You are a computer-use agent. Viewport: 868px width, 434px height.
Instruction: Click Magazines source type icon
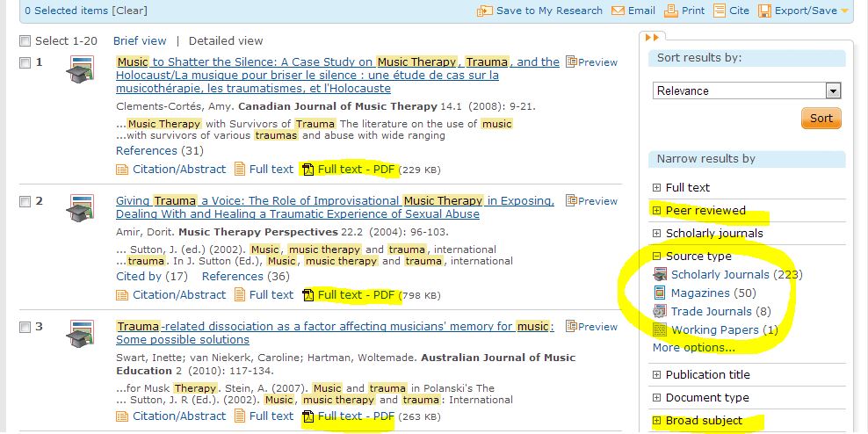(x=660, y=293)
